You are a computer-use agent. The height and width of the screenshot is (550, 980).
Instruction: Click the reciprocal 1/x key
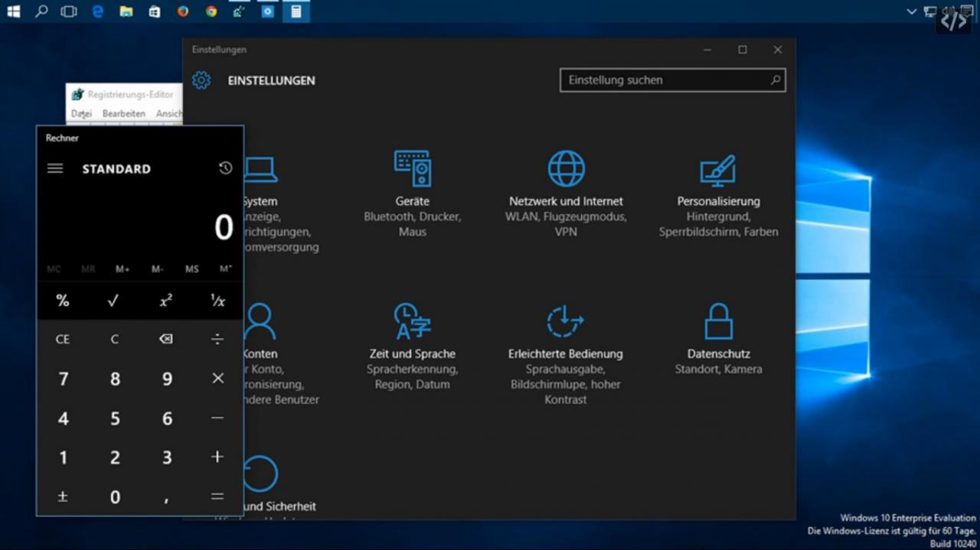click(x=217, y=301)
